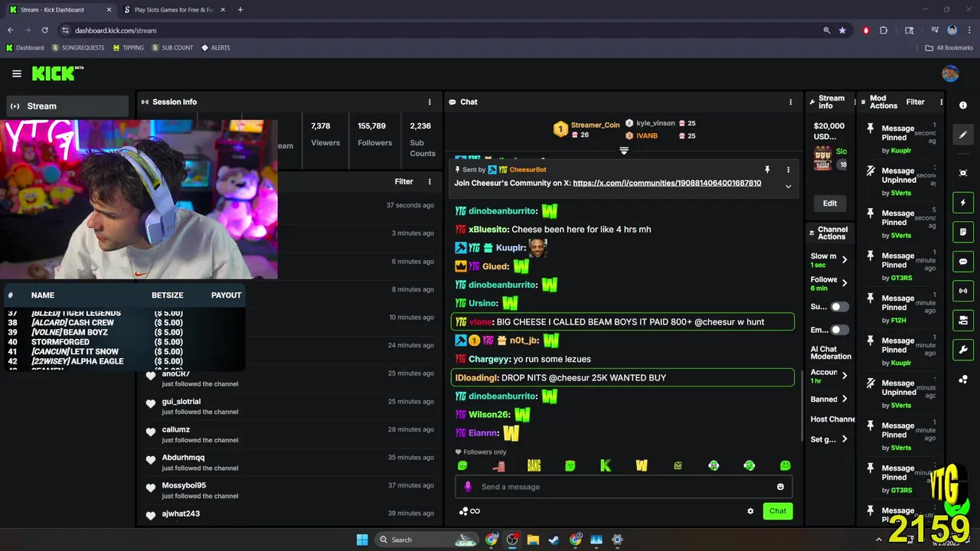Open three-dot menu on pinned message

coord(788,170)
